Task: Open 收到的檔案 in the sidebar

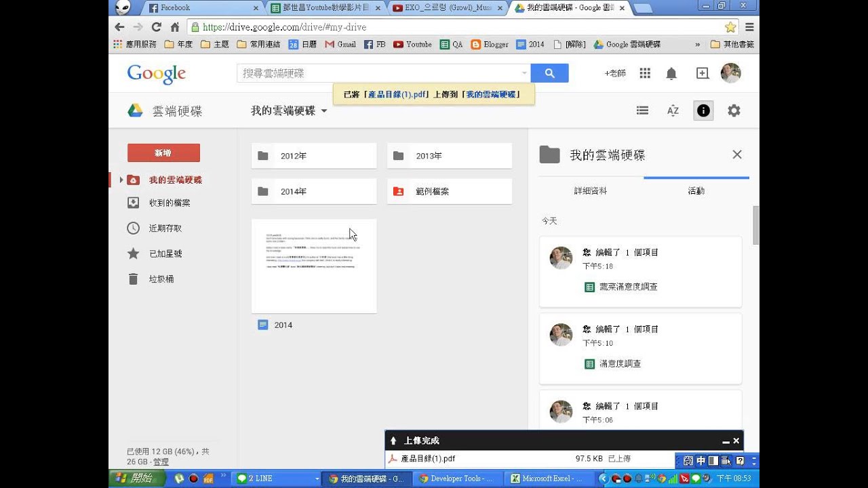Action: coord(170,203)
